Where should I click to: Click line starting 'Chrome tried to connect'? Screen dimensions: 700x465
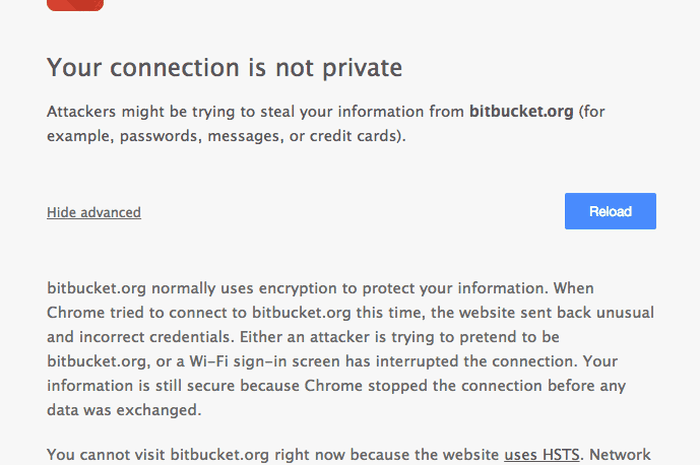(x=350, y=312)
